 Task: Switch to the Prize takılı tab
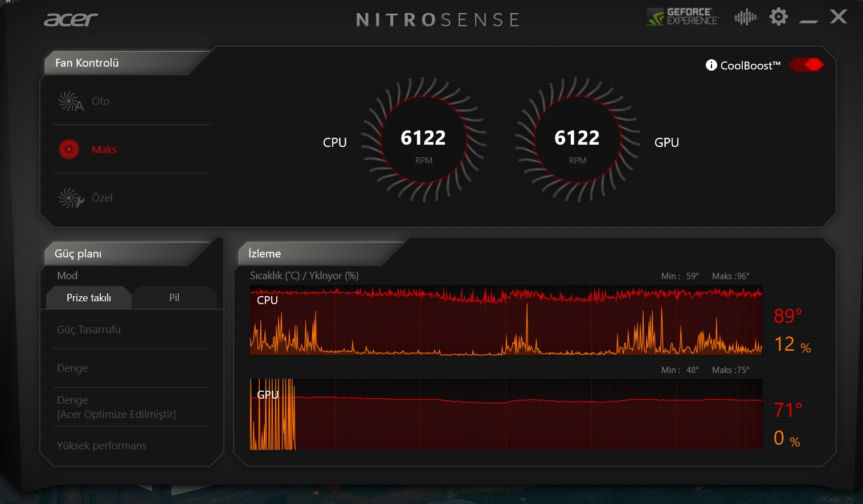coord(89,298)
